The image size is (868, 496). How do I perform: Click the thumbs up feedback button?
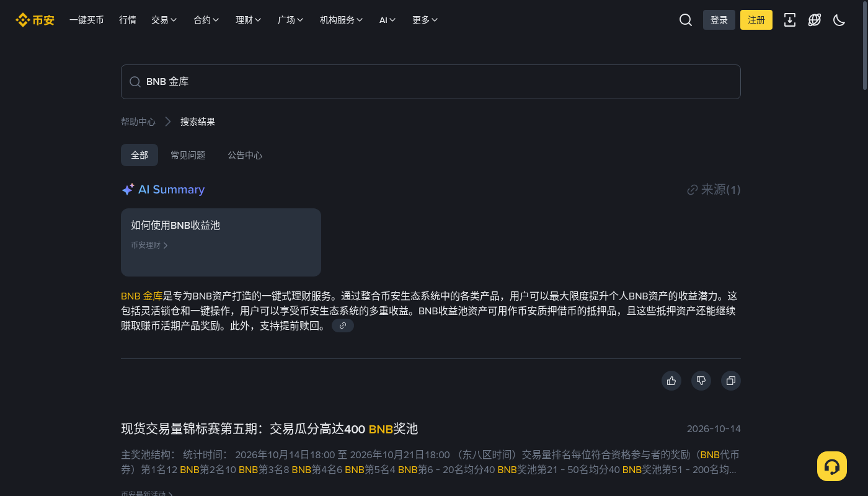671,381
